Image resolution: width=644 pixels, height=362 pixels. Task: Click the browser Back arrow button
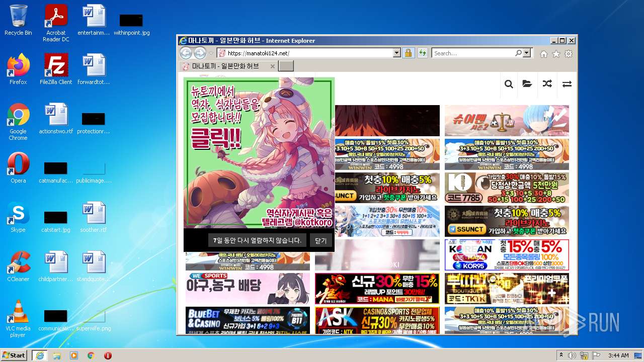click(x=186, y=53)
